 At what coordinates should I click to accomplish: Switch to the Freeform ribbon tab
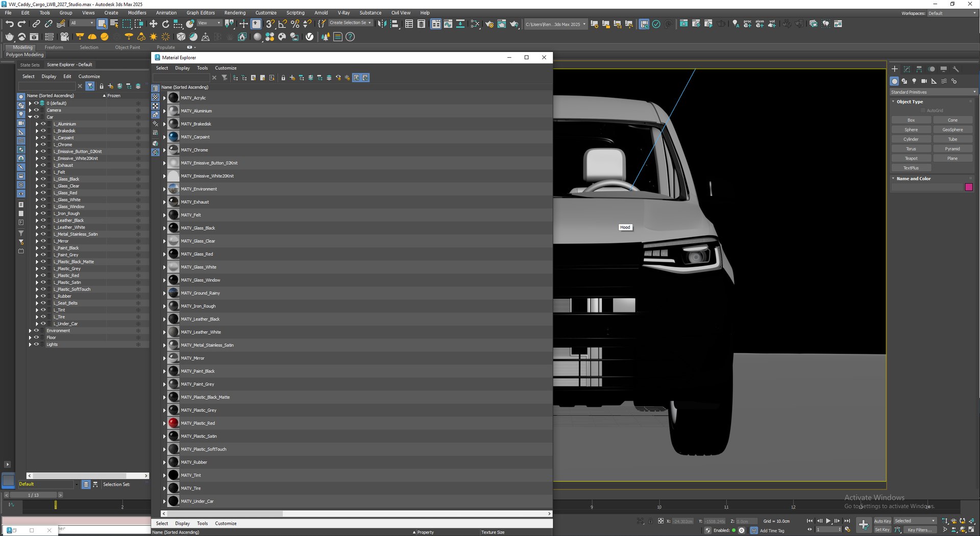54,47
